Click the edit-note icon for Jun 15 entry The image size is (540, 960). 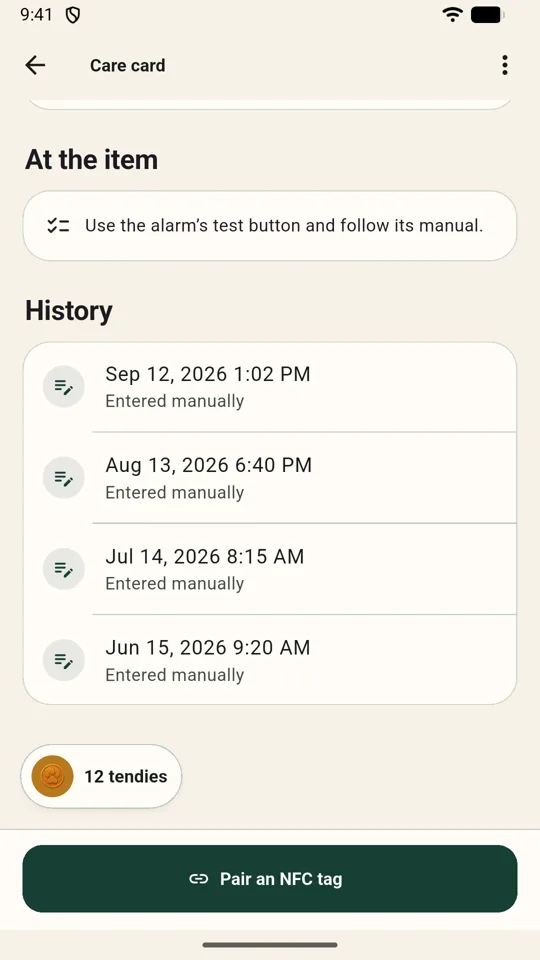64,660
